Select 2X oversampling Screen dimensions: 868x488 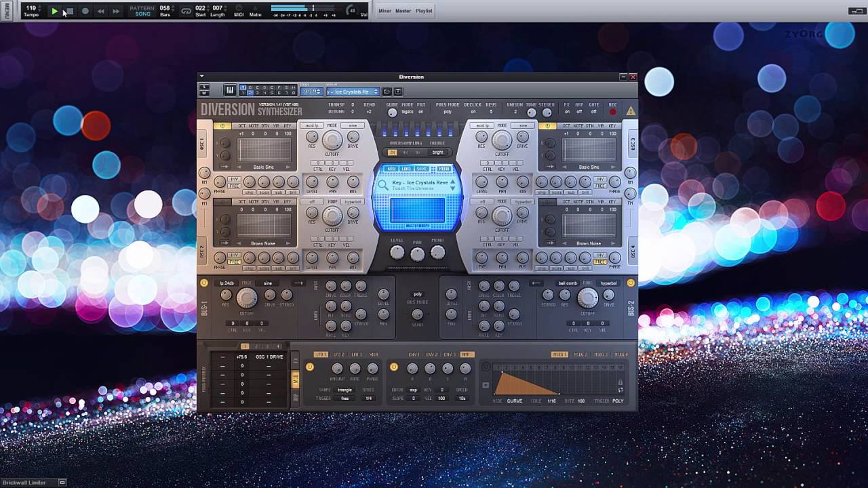[x=393, y=152]
